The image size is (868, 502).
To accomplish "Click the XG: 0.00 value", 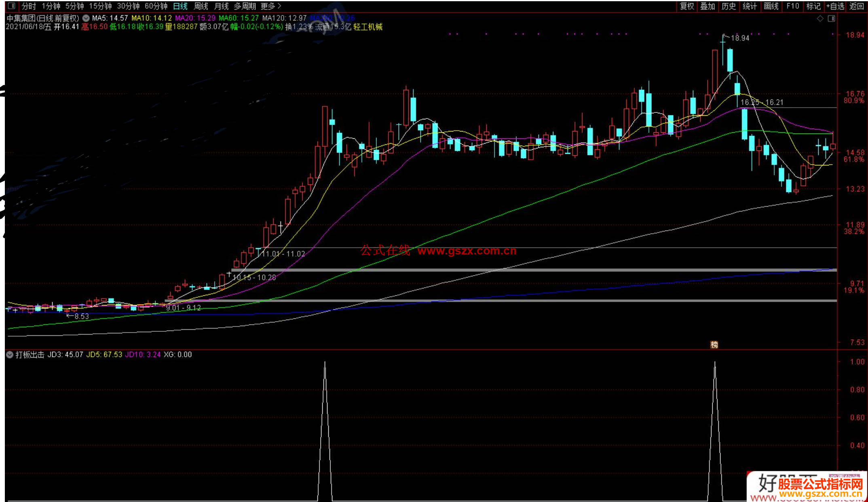I will point(177,355).
